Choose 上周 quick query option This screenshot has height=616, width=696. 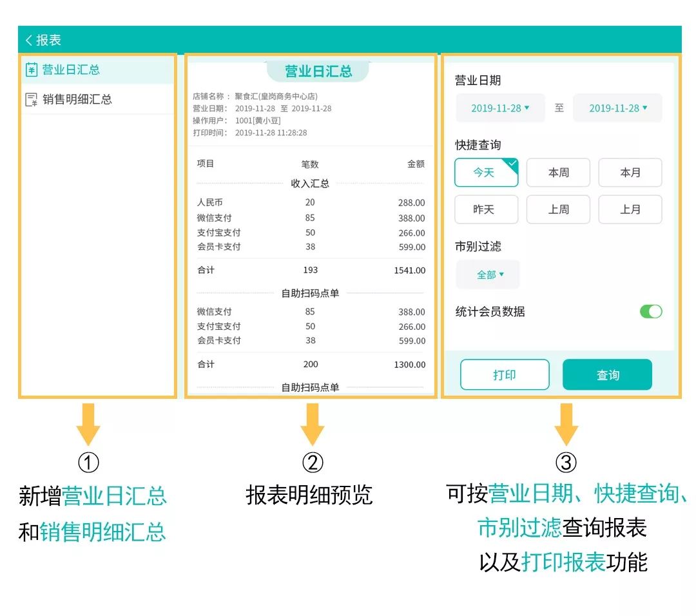click(558, 209)
